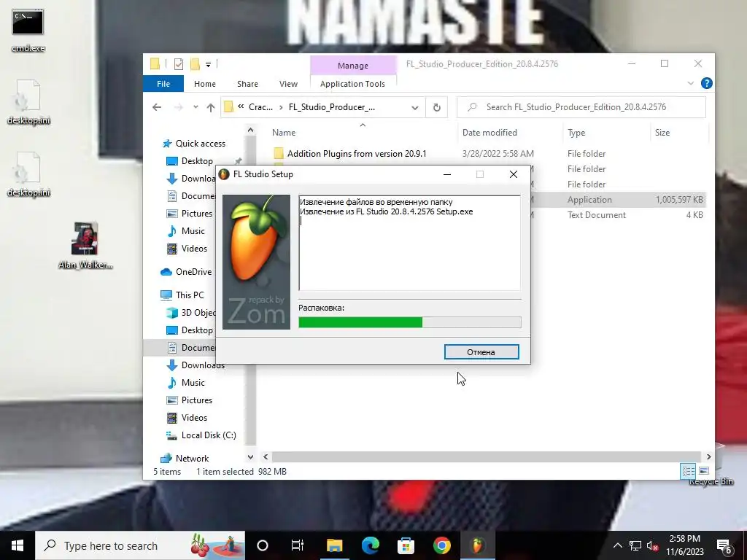Viewport: 747px width, 560px height.
Task: Select 'Addition Plugins from version 20.9.1' folder
Action: (357, 154)
